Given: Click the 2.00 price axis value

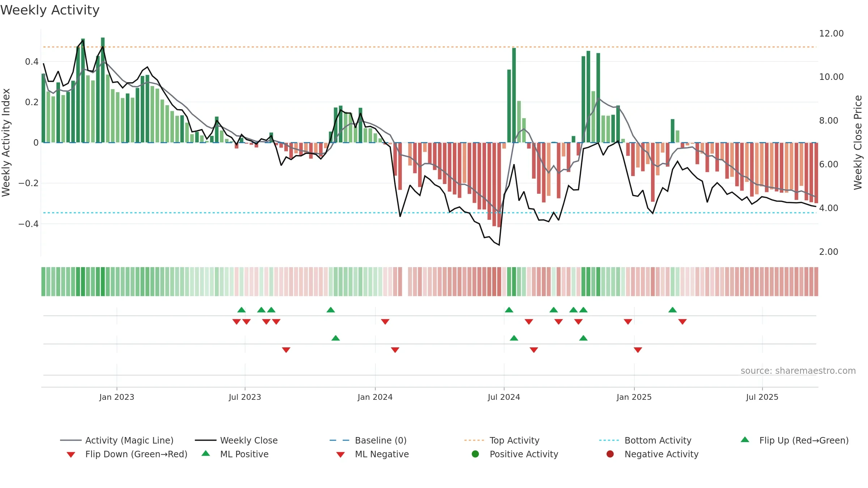Looking at the screenshot, I should pos(829,252).
